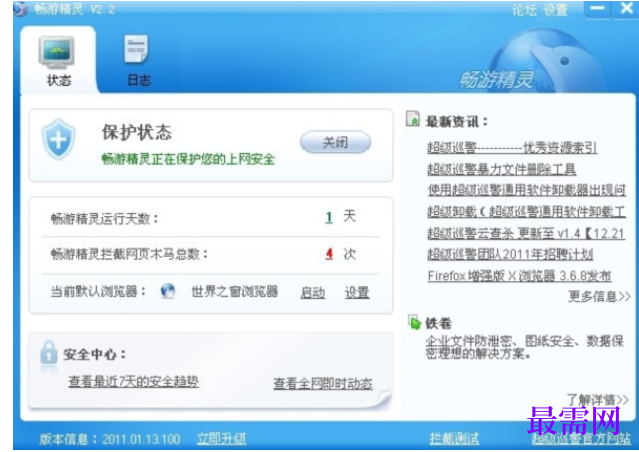Click 设置 next to default browser
This screenshot has width=639, height=452.
click(357, 293)
